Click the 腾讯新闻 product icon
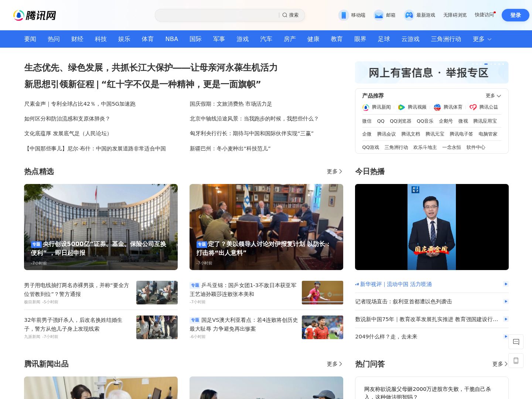The height and width of the screenshot is (399, 532). (x=366, y=107)
